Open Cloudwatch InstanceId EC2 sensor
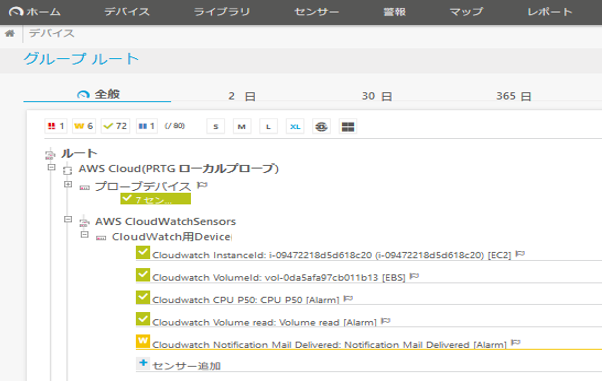The height and width of the screenshot is (381, 602). coord(332,255)
